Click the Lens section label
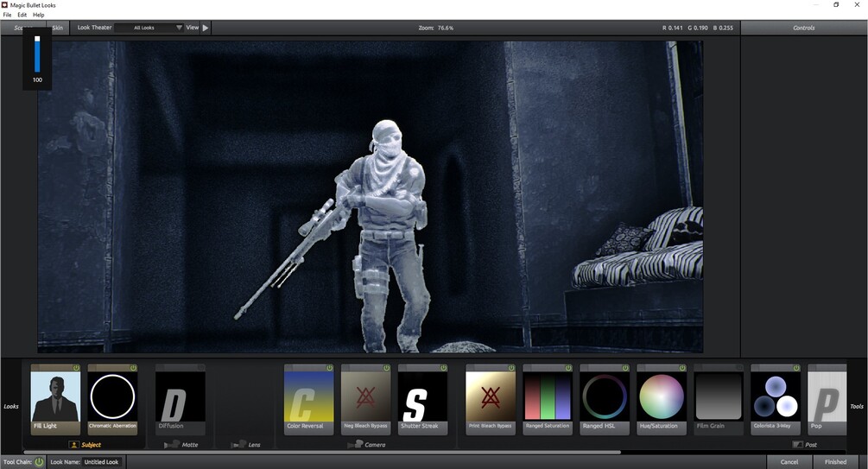 (254, 445)
